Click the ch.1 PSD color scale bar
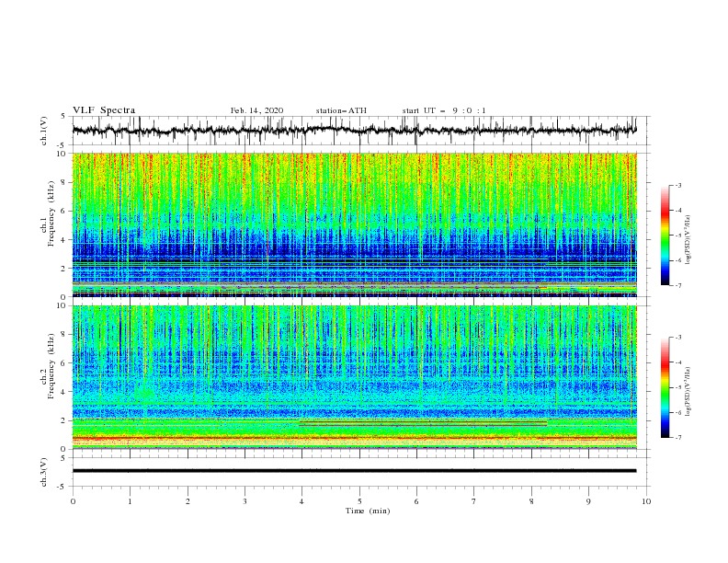 pos(665,236)
